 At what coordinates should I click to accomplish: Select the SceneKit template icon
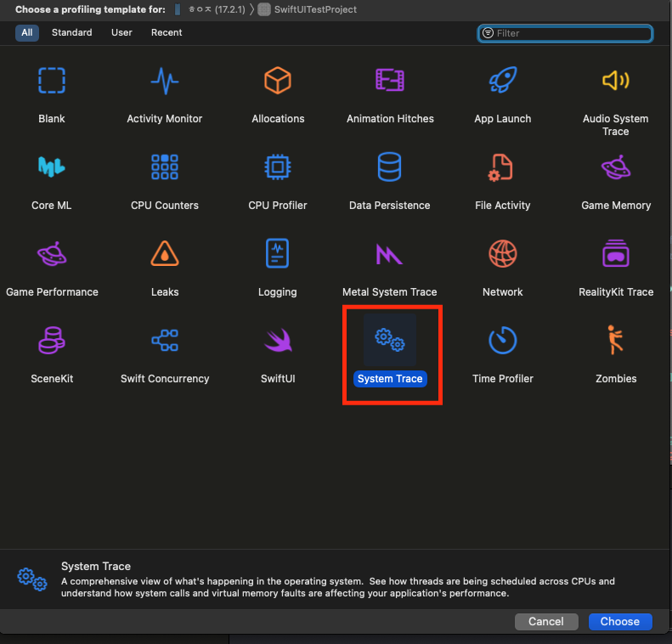click(x=52, y=340)
